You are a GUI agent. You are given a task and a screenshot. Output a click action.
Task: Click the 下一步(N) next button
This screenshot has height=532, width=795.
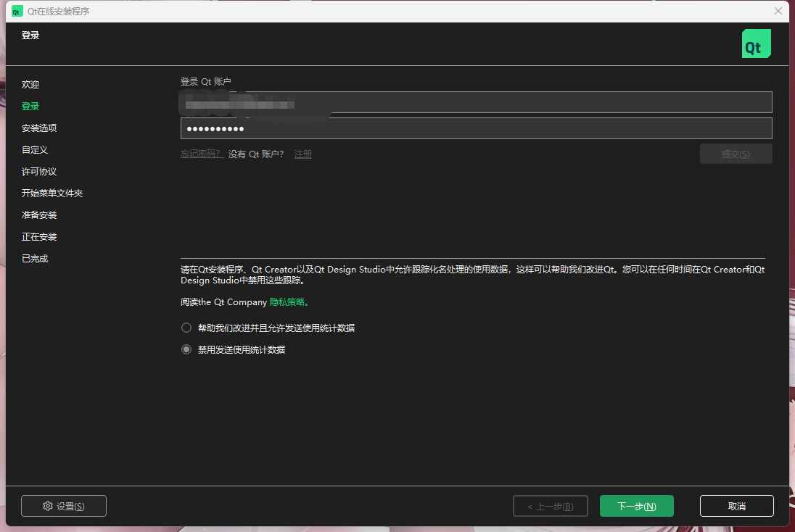tap(636, 506)
